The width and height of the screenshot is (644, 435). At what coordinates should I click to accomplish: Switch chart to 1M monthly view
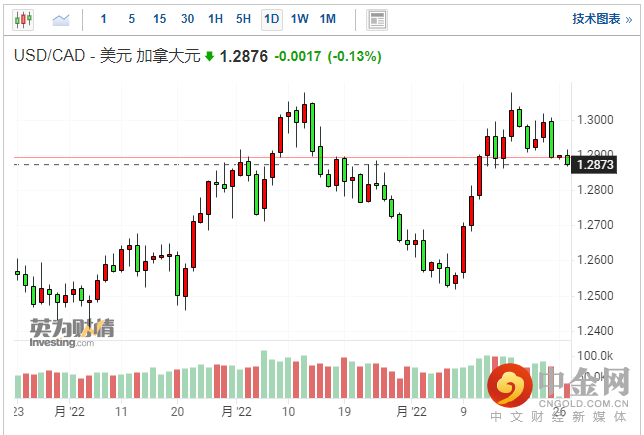coord(328,19)
